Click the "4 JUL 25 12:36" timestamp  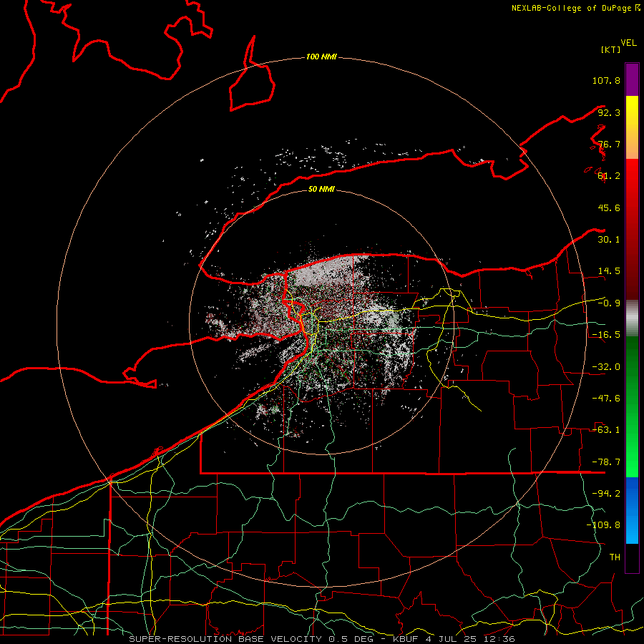[470, 639]
